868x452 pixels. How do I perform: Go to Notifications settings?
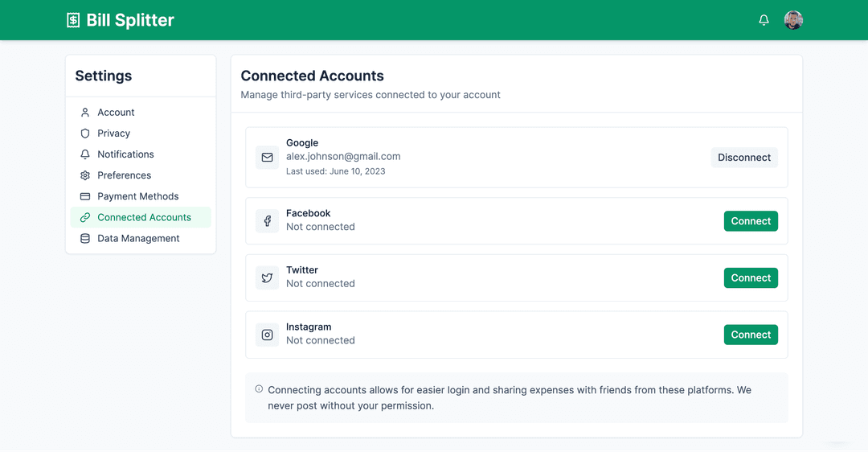click(x=125, y=154)
